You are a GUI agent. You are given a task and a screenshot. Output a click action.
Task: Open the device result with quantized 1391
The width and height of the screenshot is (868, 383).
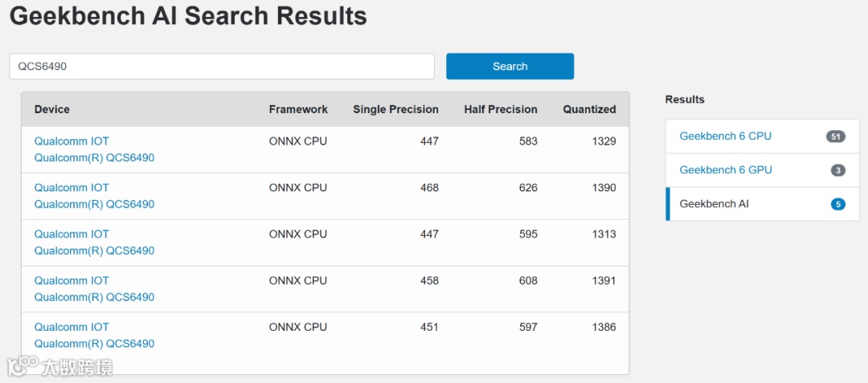(x=72, y=281)
